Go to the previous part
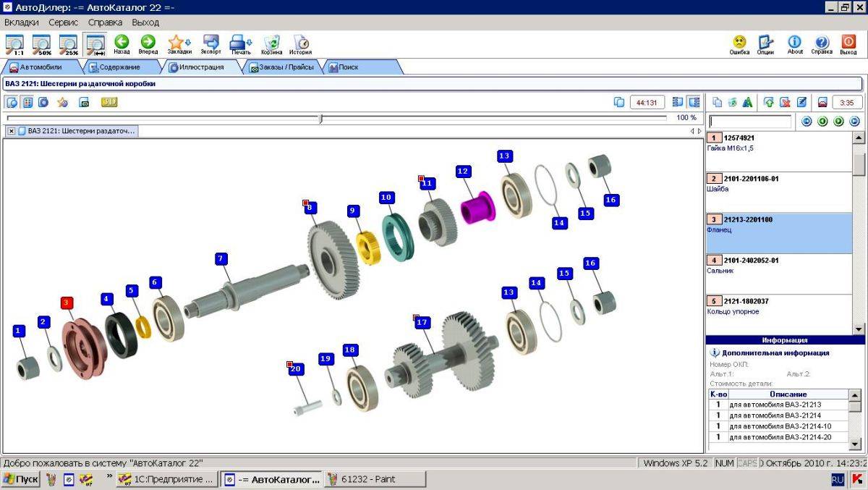The image size is (868, 490). (x=823, y=122)
